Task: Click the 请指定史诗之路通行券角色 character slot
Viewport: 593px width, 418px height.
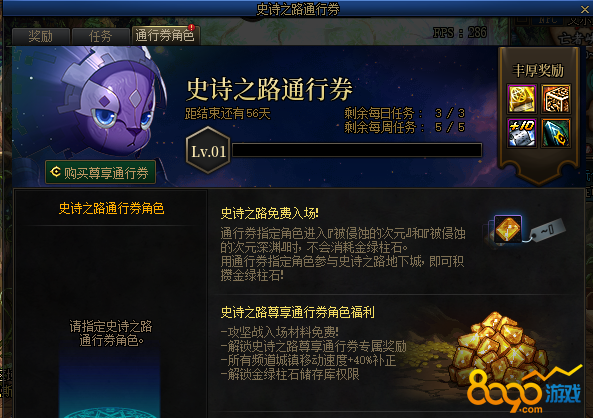Action: point(110,333)
